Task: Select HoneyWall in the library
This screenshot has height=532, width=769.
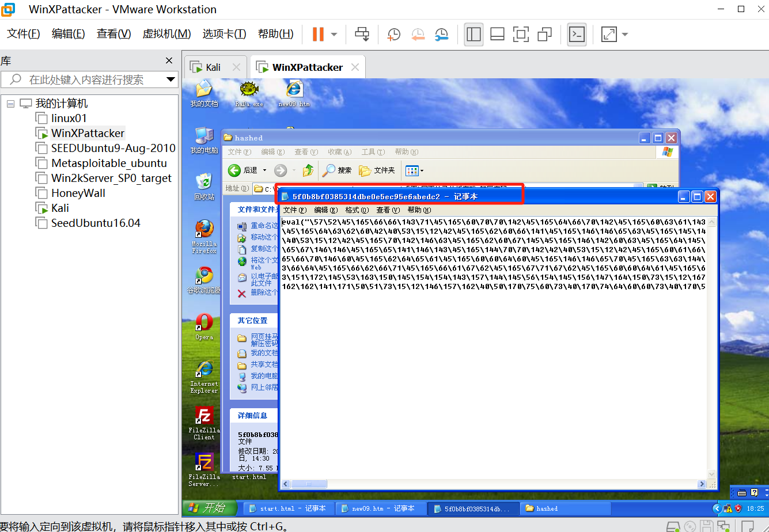Action: [x=78, y=193]
